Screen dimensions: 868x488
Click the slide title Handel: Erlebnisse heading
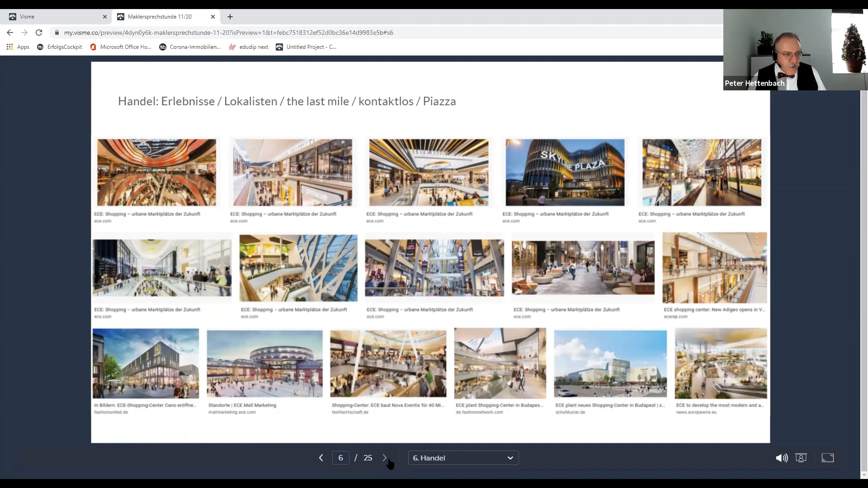(x=287, y=101)
